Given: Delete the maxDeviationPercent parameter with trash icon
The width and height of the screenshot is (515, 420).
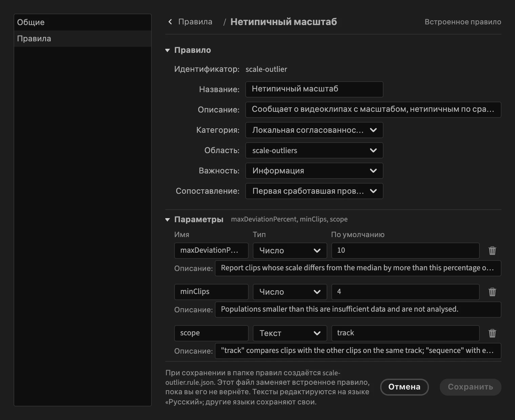Looking at the screenshot, I should (492, 251).
